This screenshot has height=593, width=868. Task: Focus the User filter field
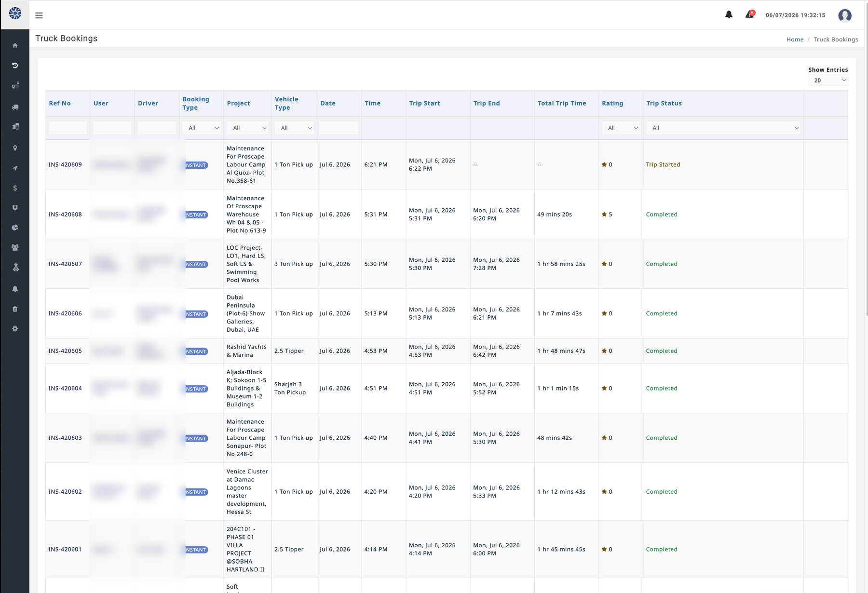112,128
